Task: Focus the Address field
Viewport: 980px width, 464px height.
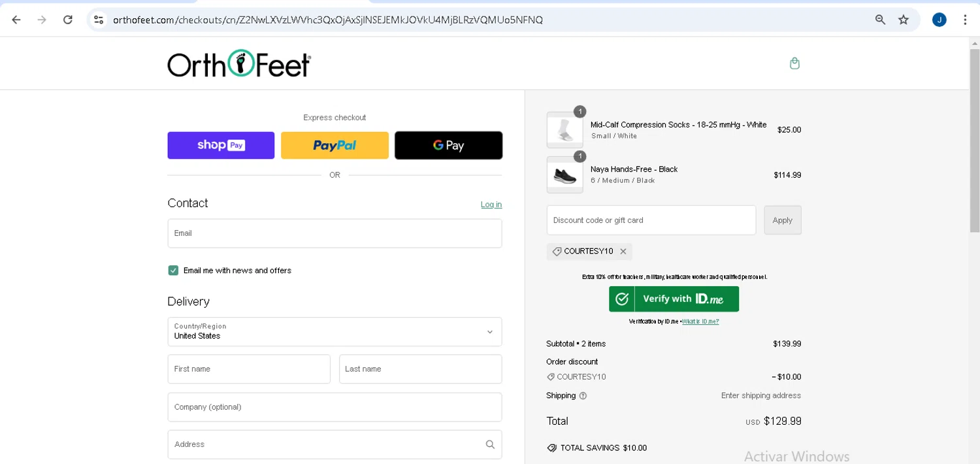Action: coord(335,444)
